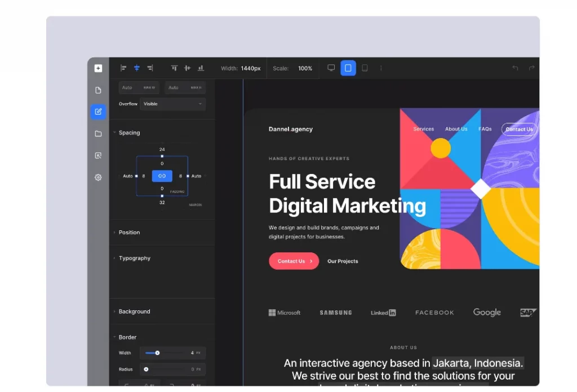Open the Pages icon in sidebar
Image resolution: width=577 pixels, height=392 pixels.
pyautogui.click(x=98, y=90)
